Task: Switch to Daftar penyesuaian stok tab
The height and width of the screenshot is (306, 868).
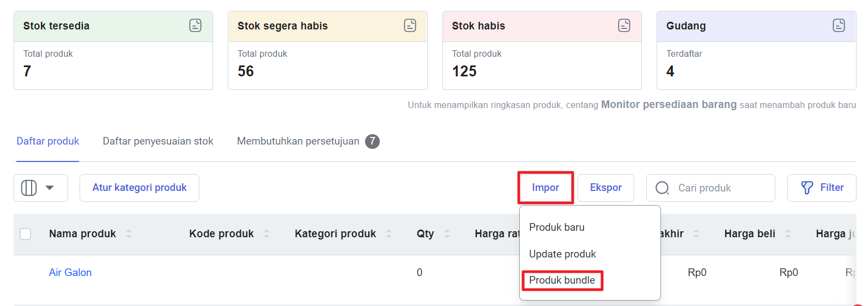Action: click(x=158, y=141)
